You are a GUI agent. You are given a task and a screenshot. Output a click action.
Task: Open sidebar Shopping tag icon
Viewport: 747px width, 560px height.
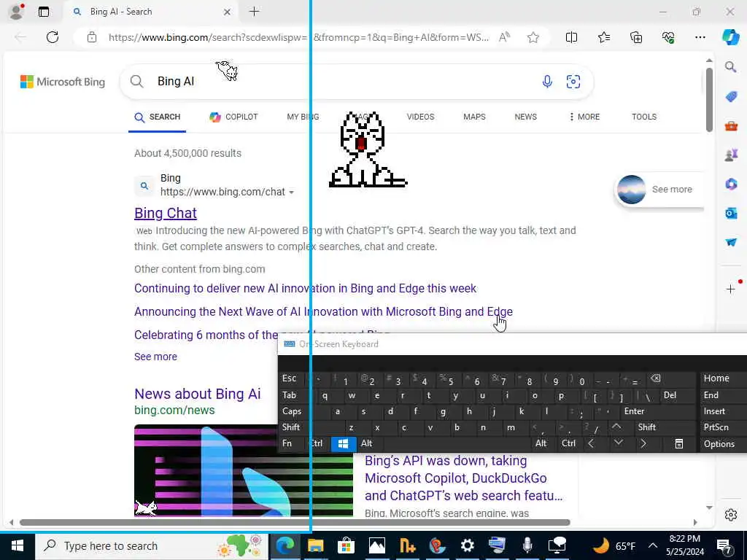click(731, 97)
